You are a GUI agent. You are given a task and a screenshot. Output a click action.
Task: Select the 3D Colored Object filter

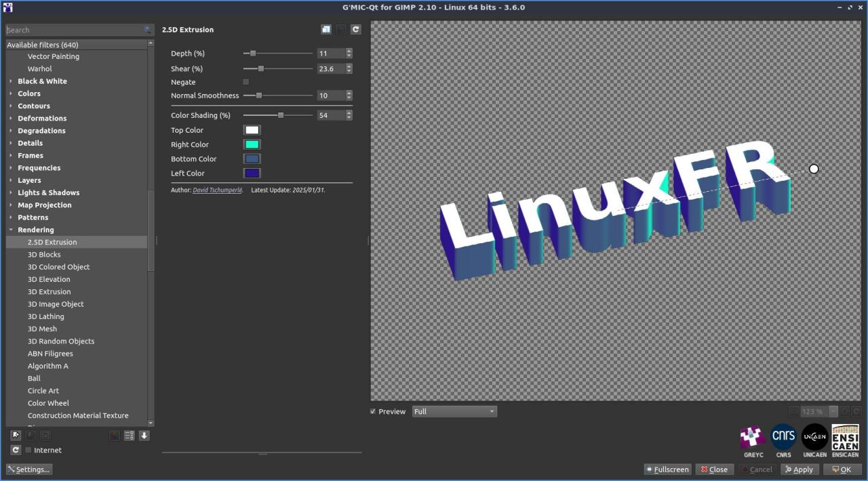(58, 267)
